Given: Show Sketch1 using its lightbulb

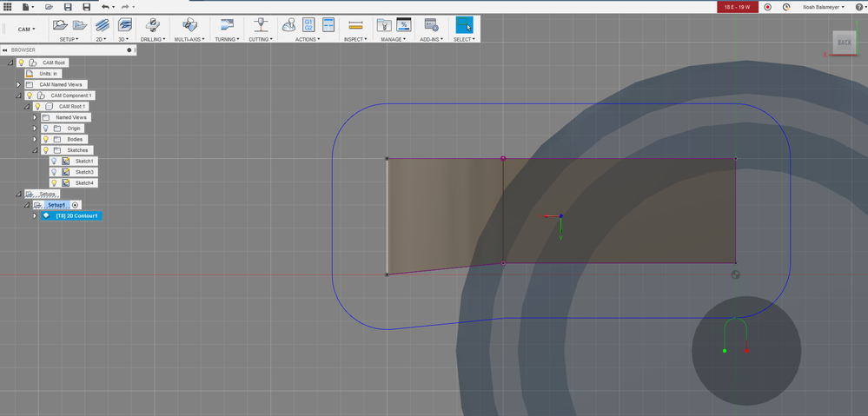Looking at the screenshot, I should (x=54, y=161).
